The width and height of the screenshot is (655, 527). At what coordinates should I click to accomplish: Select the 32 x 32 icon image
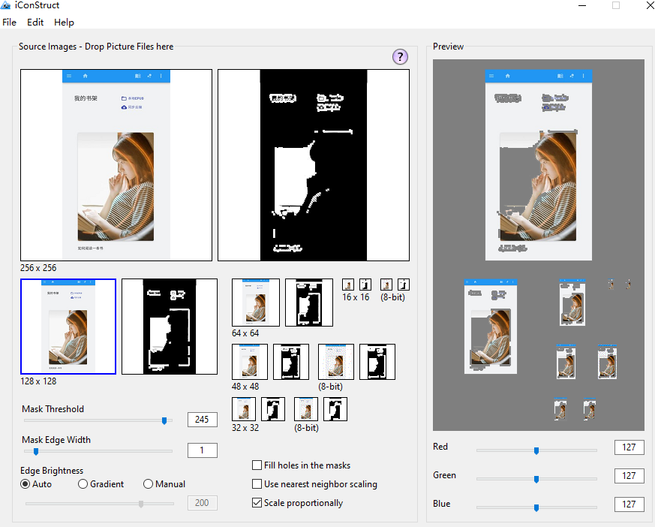tap(243, 409)
